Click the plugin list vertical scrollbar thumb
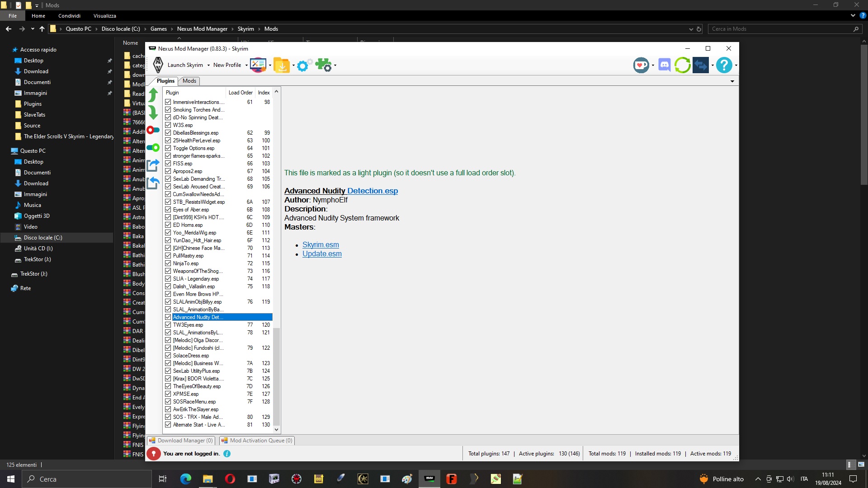This screenshot has height=488, width=868. tap(276, 376)
